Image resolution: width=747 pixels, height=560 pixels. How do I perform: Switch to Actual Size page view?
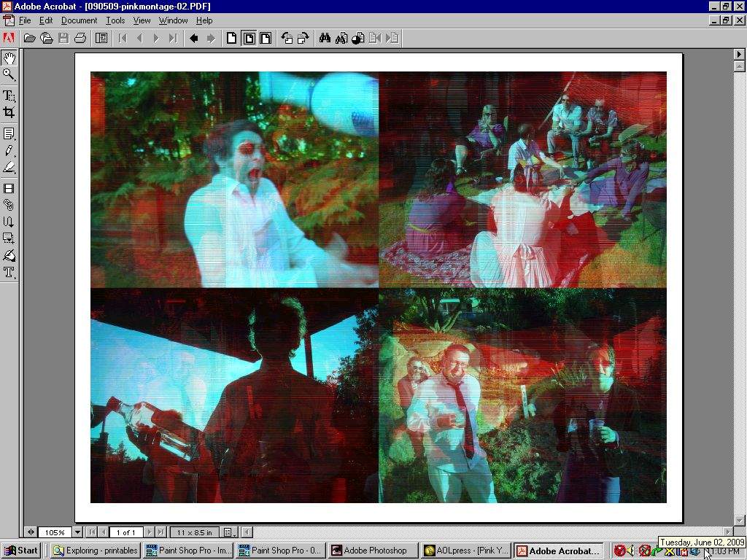tap(231, 38)
